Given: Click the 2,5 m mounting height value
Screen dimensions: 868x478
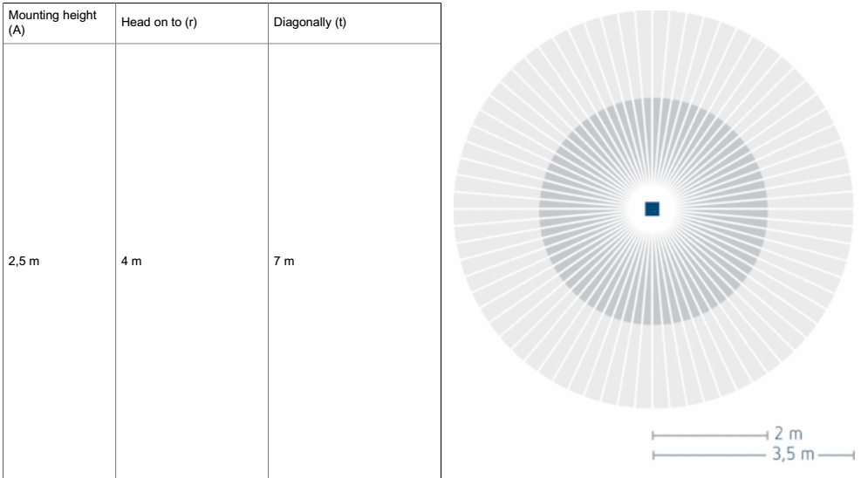Looking at the screenshot, I should click(x=24, y=261).
